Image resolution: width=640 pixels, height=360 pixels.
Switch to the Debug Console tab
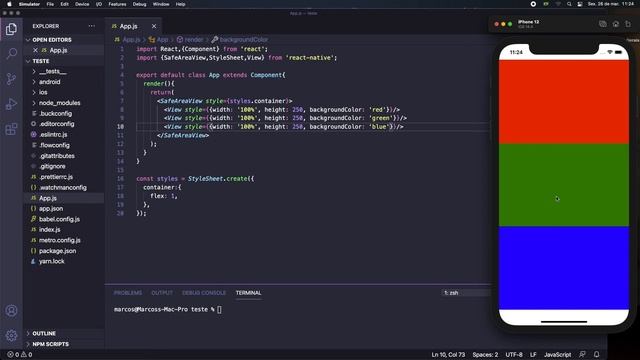(x=204, y=293)
